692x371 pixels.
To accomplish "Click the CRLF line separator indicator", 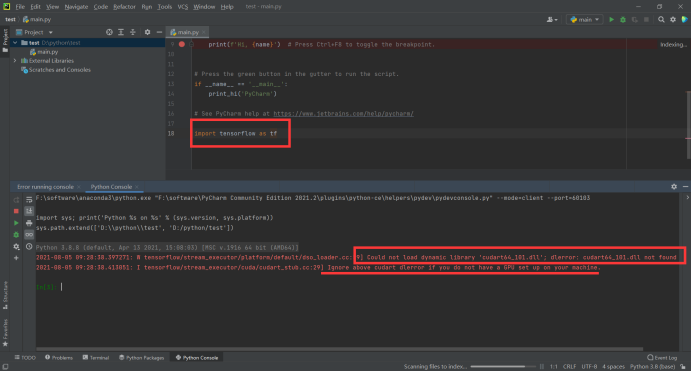I will tap(569, 367).
